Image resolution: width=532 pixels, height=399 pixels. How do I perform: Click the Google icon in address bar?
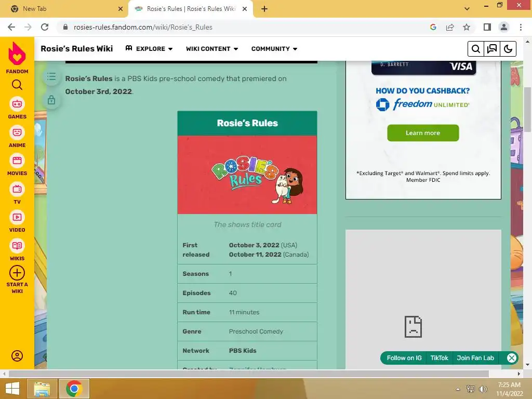pyautogui.click(x=433, y=27)
